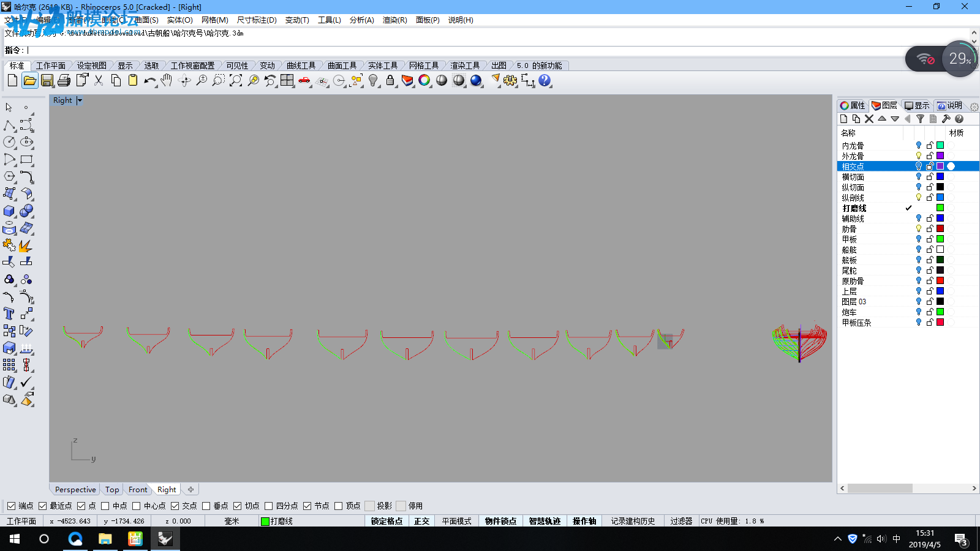The image size is (980, 551).
Task: Click the red car Named Views icon
Action: point(304,80)
